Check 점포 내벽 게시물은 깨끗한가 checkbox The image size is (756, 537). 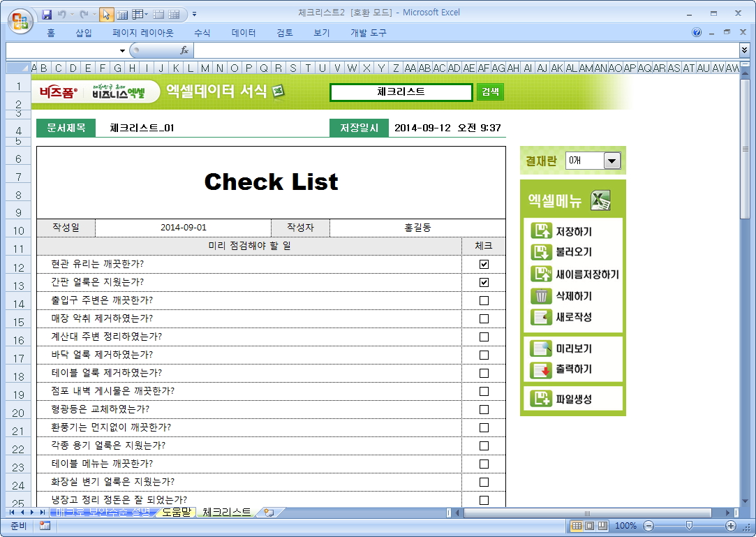tap(484, 391)
